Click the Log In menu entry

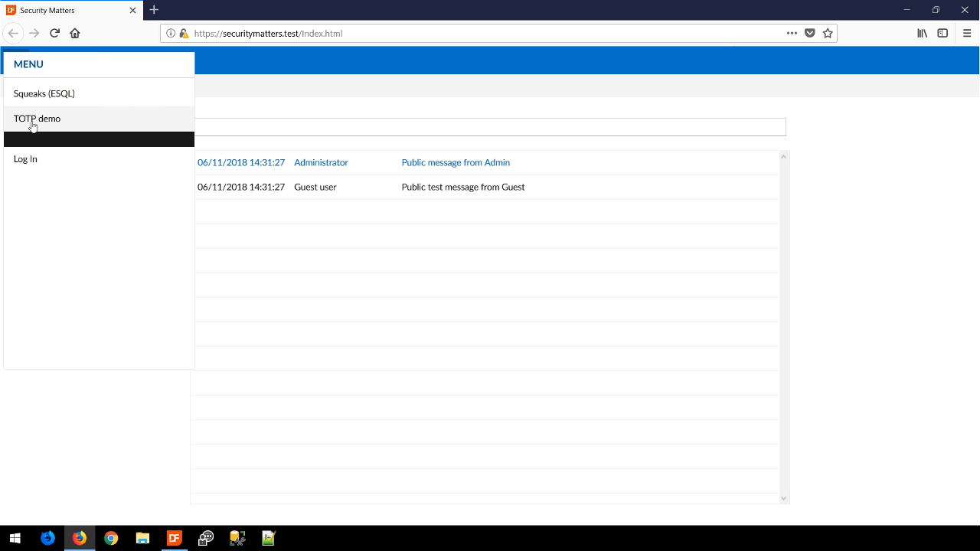click(x=25, y=159)
